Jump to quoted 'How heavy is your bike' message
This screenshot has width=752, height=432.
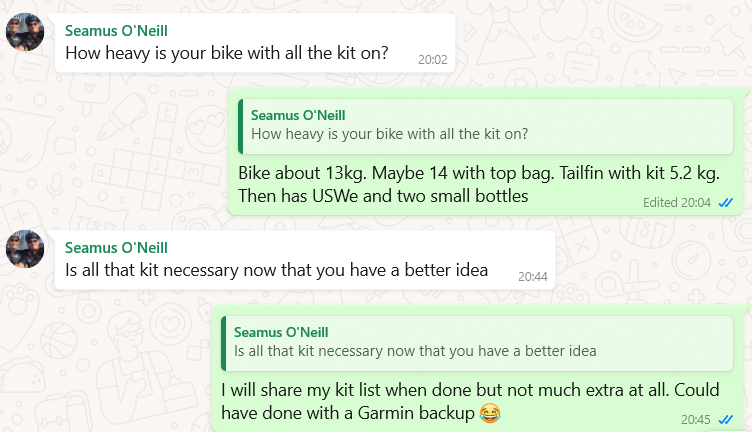[485, 127]
